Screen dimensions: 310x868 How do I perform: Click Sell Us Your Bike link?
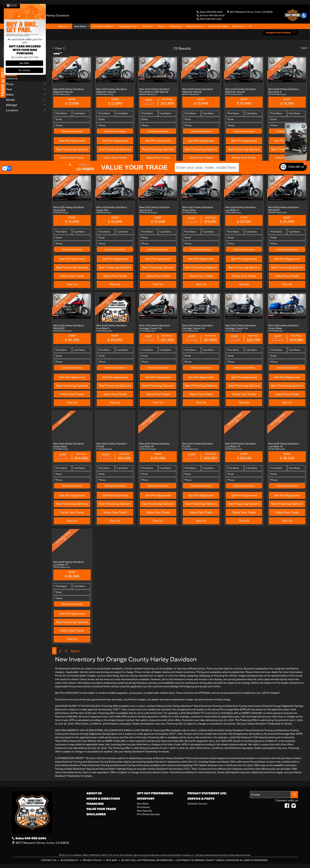click(218, 26)
